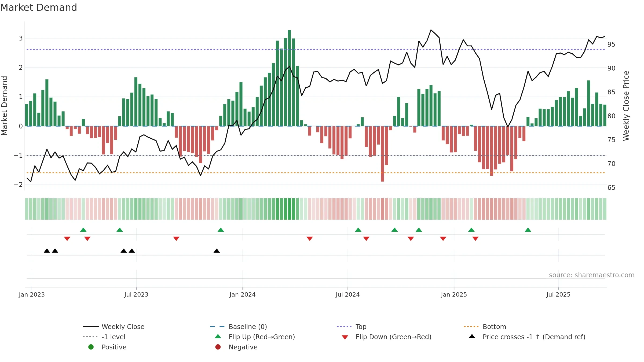This screenshot has height=362, width=644.
Task: Click the 3 demand tick label
Action: coord(21,38)
